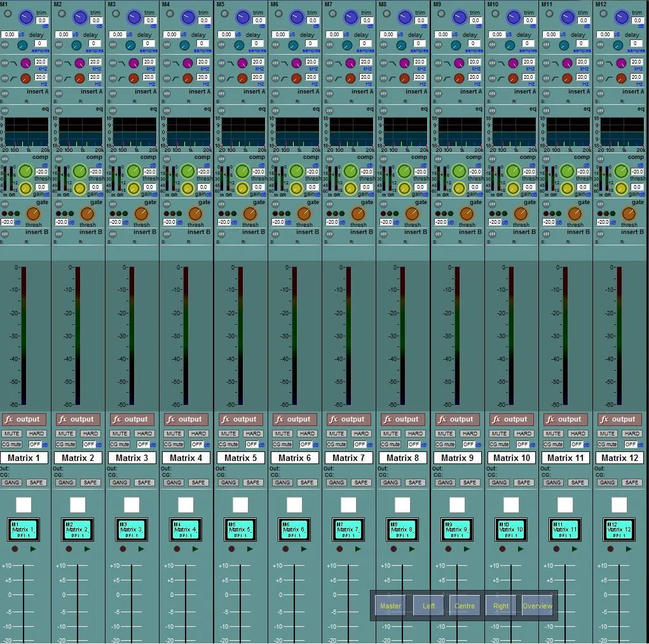Image resolution: width=649 pixels, height=644 pixels.
Task: Toggle MUTE on Matrix 8
Action: tap(390, 434)
